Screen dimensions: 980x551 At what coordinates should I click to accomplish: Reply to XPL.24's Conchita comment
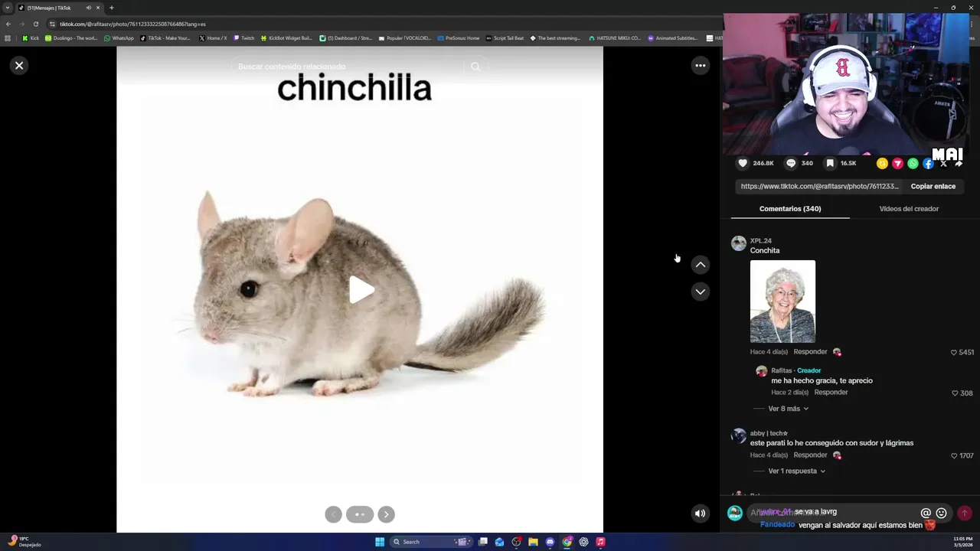[x=810, y=352]
